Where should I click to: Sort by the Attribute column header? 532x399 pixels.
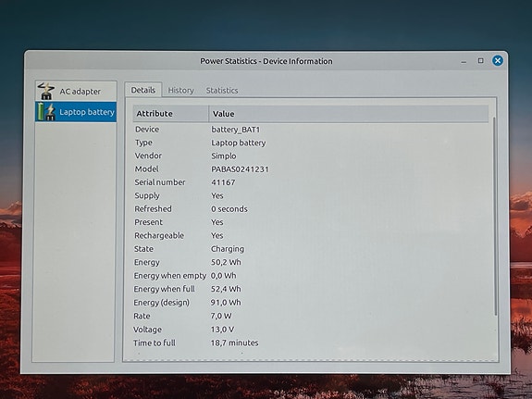170,114
